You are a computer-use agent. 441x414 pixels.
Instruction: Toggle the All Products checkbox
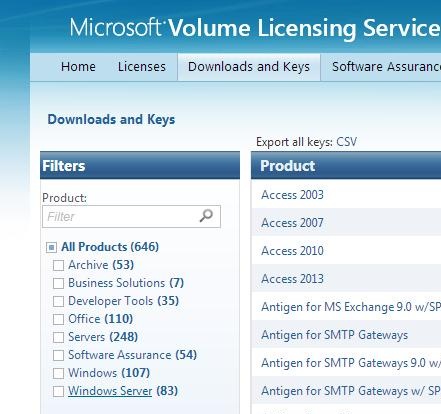click(51, 248)
